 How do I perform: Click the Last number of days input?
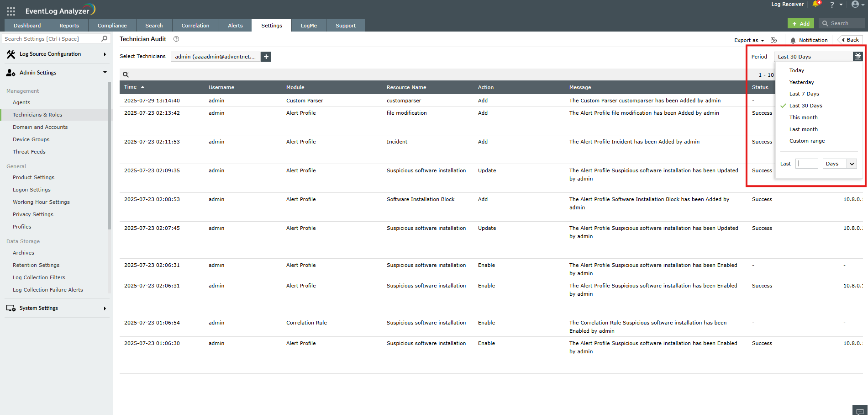pyautogui.click(x=806, y=164)
